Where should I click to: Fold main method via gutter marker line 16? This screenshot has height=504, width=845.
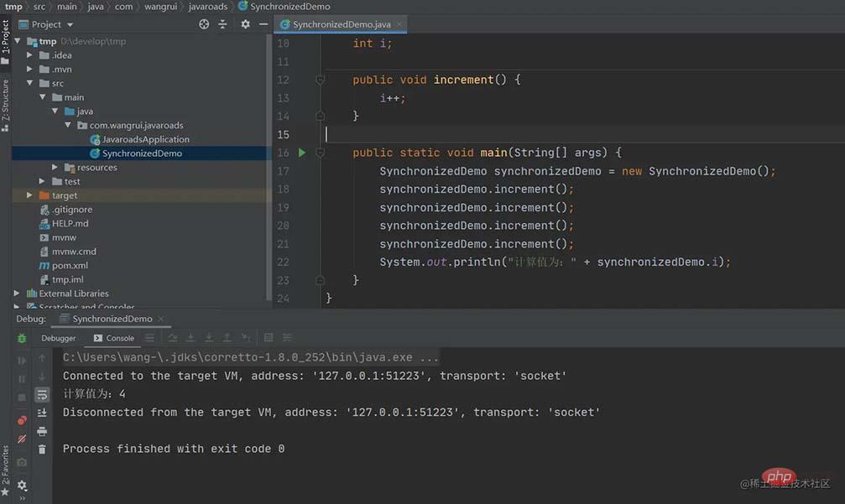click(x=320, y=153)
